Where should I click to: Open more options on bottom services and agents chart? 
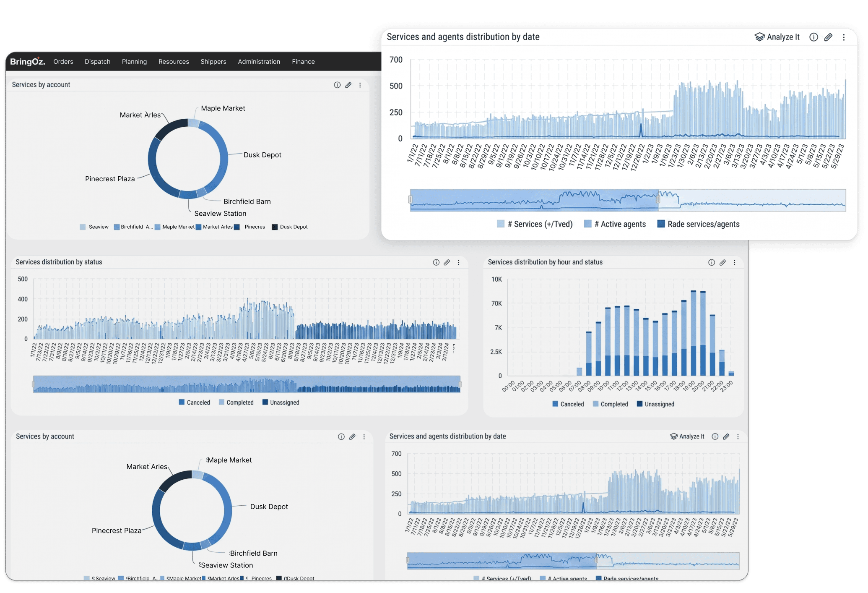click(x=738, y=436)
